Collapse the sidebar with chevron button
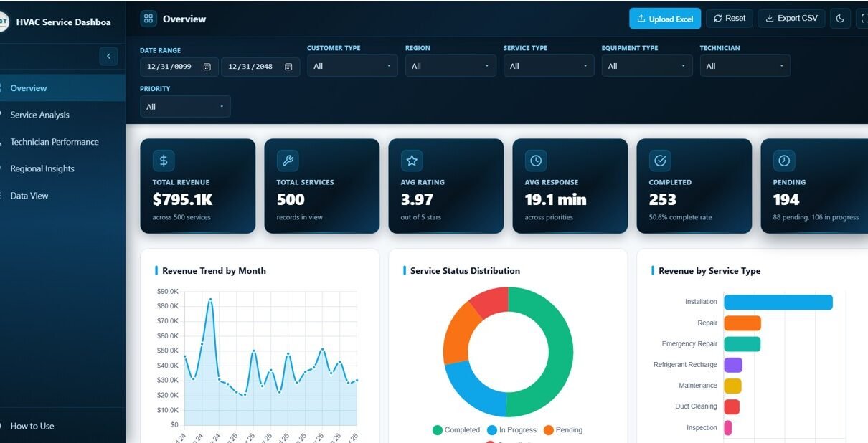This screenshot has height=443, width=868. [x=108, y=56]
